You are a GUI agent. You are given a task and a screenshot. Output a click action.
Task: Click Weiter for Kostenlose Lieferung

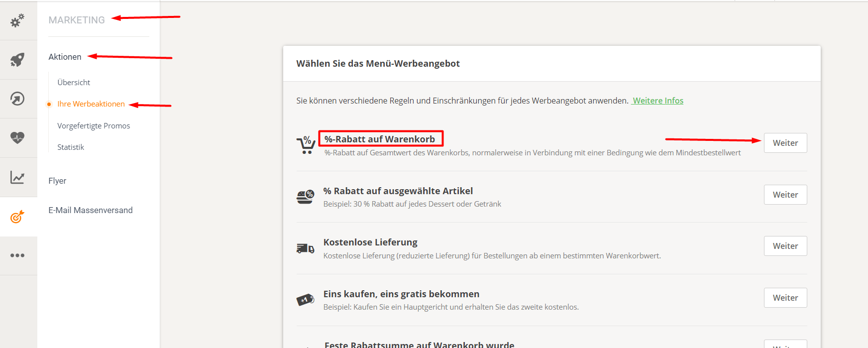[785, 246]
